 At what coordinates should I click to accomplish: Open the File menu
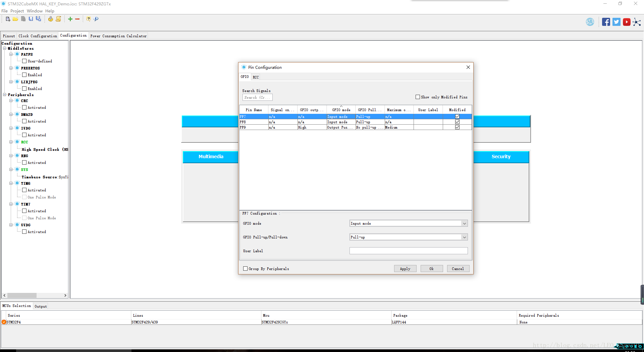[4, 11]
